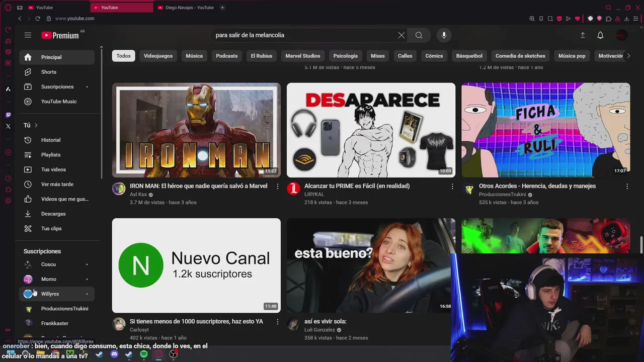Open Suscripciones in the sidebar

57,86
